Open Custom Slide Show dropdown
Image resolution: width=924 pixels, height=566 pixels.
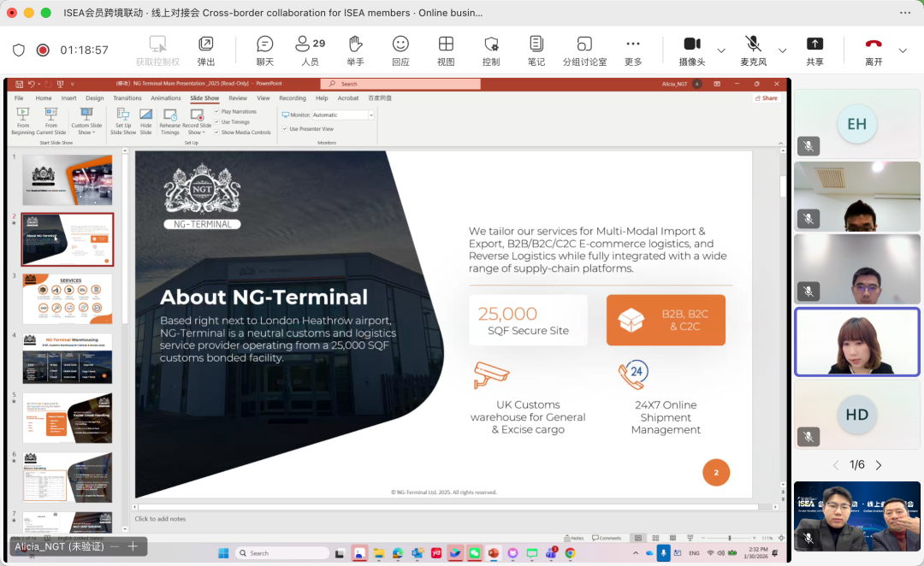(86, 121)
